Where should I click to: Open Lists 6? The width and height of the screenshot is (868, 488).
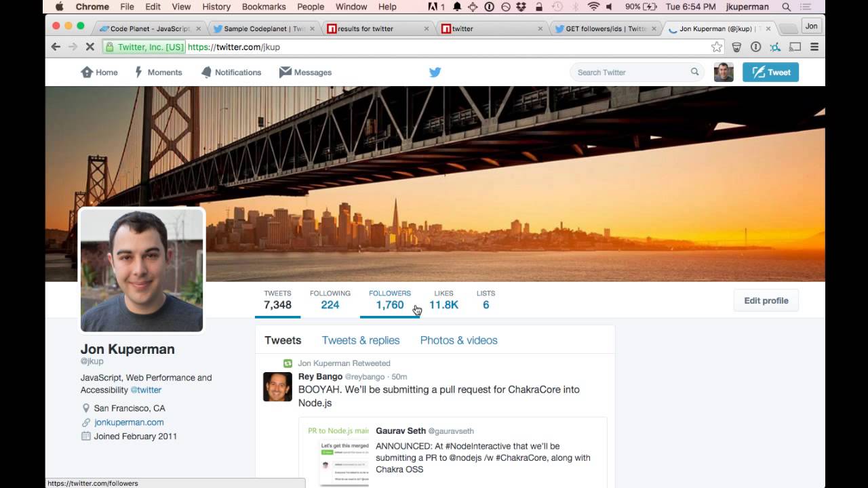(x=486, y=300)
